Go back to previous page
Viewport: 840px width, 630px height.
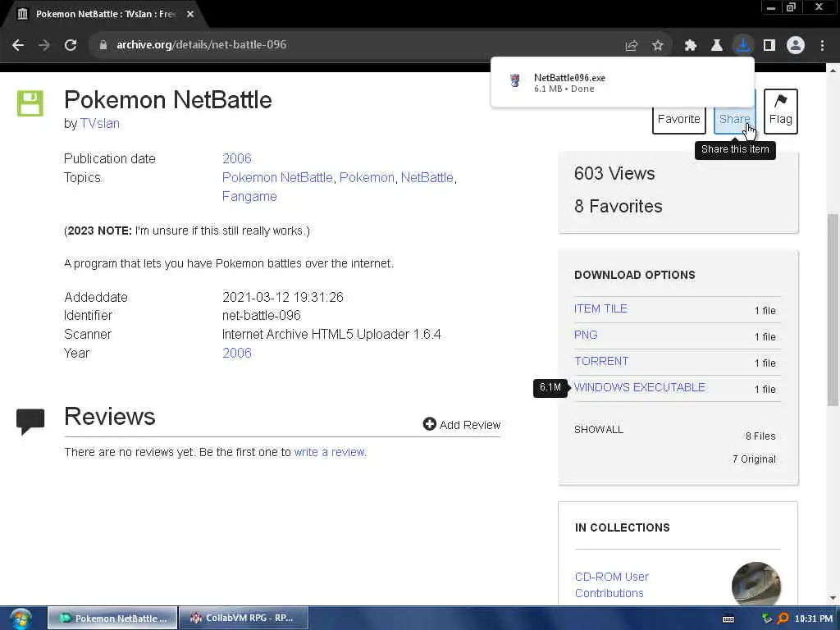[x=18, y=45]
